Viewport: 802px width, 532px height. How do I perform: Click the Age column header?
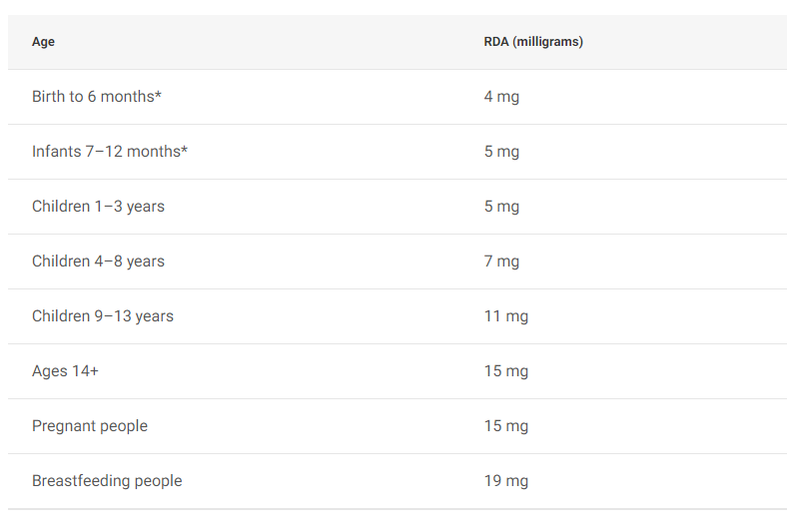(x=43, y=42)
